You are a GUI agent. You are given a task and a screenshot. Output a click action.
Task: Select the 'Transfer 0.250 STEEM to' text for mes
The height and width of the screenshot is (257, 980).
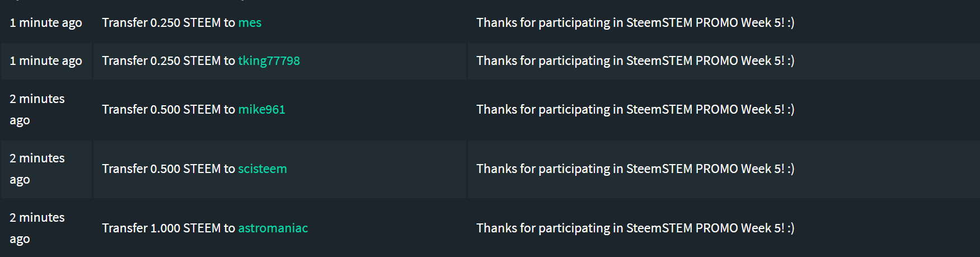tap(168, 23)
